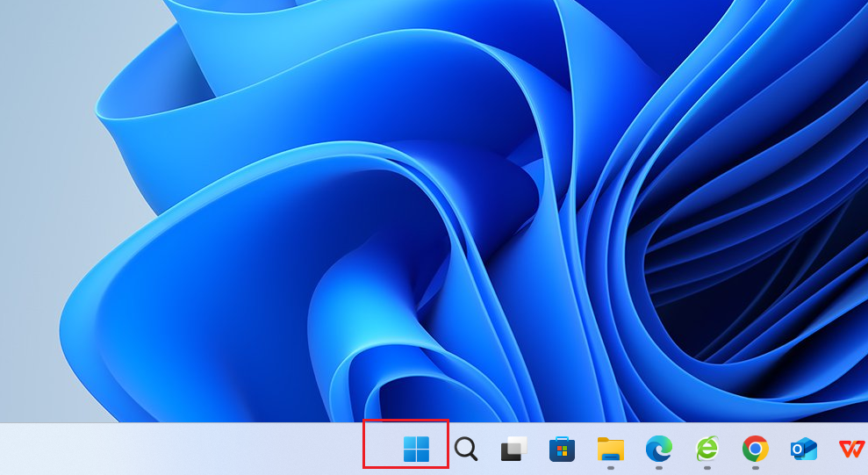Open the Windows Start menu
This screenshot has width=868, height=475.
coord(416,449)
